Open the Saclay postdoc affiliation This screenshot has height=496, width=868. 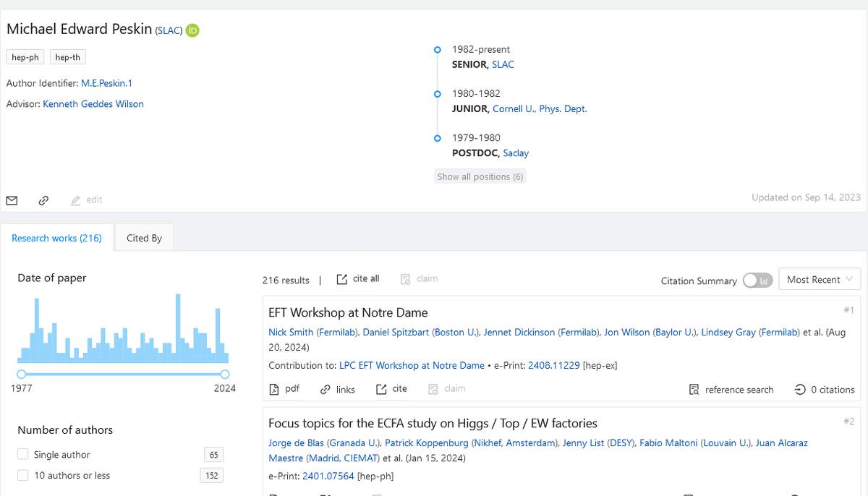[x=516, y=153]
